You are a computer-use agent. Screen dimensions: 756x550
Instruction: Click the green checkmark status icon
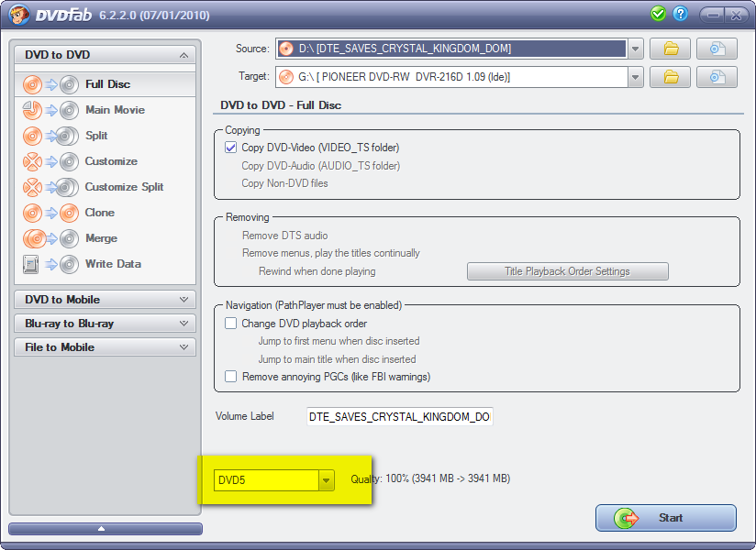click(x=658, y=14)
